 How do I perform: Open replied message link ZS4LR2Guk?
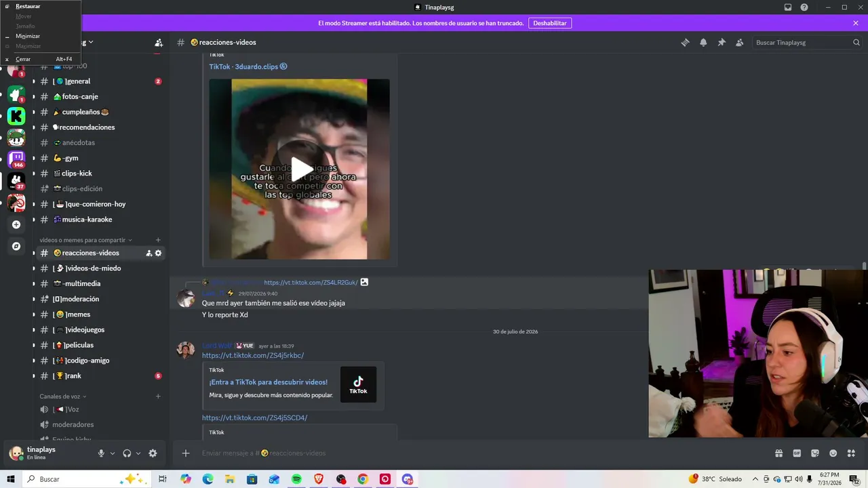[311, 282]
